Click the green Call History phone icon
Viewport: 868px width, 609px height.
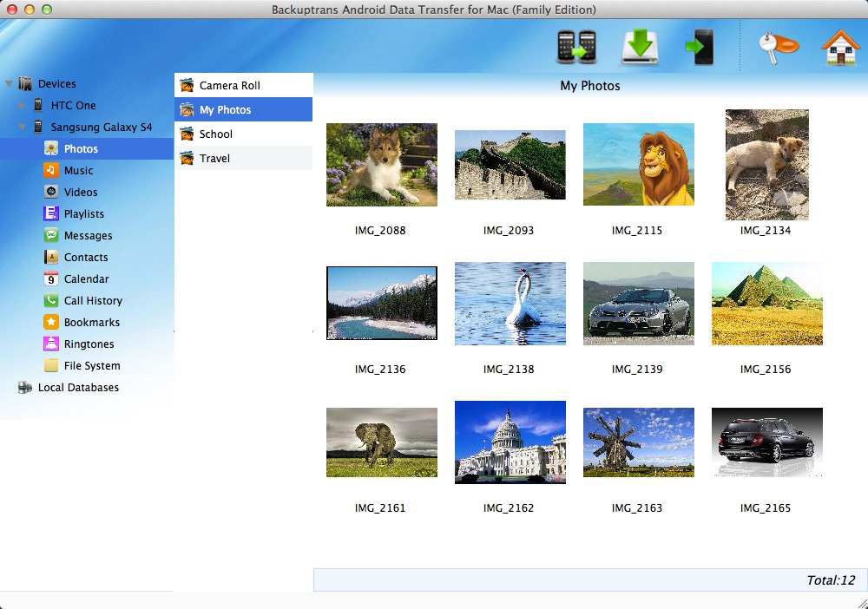click(x=51, y=300)
